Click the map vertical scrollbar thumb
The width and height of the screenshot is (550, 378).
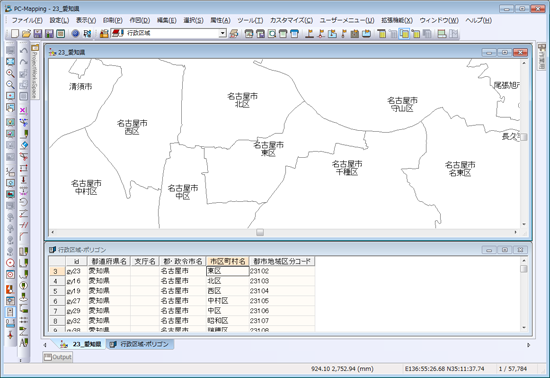[x=524, y=137]
